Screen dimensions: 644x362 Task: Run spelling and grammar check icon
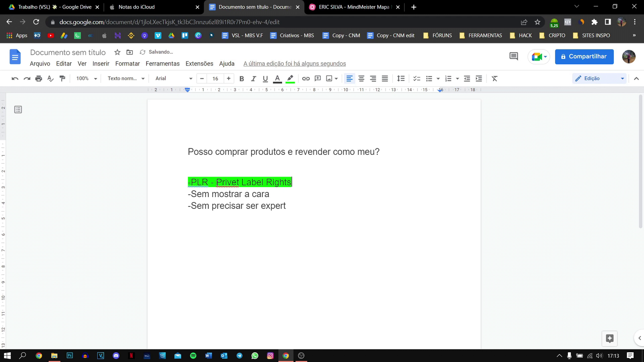point(50,78)
